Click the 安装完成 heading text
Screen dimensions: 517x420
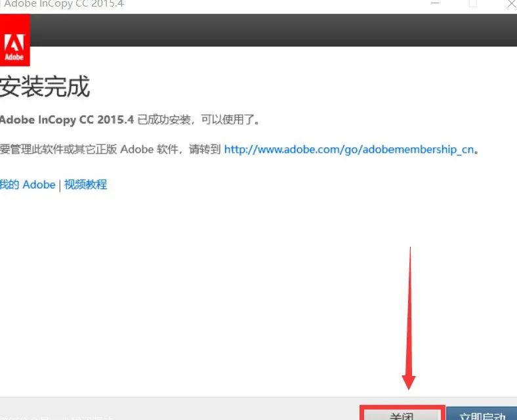pyautogui.click(x=45, y=87)
